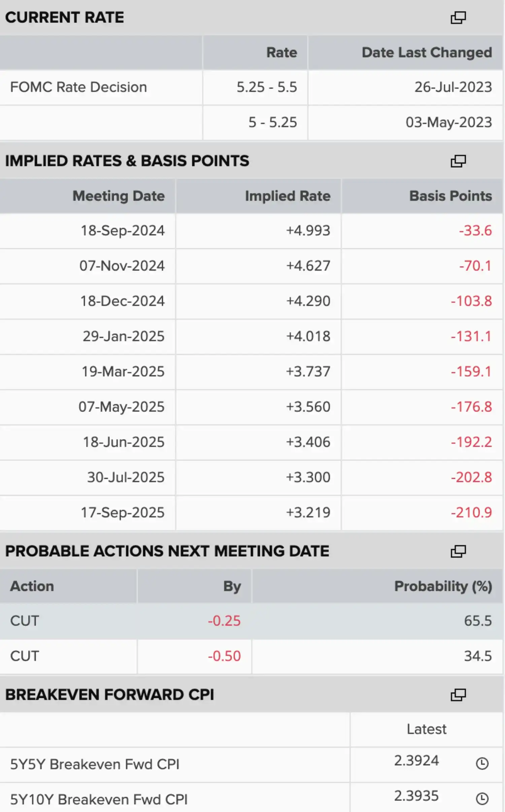Click the FOMC Rate Decision row
This screenshot has height=812, width=505.
point(251,87)
